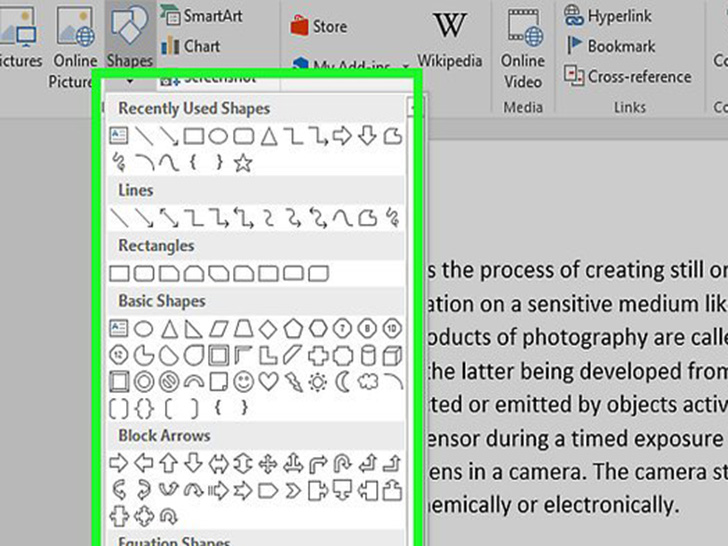Select the U-turn block arrow

tap(342, 463)
